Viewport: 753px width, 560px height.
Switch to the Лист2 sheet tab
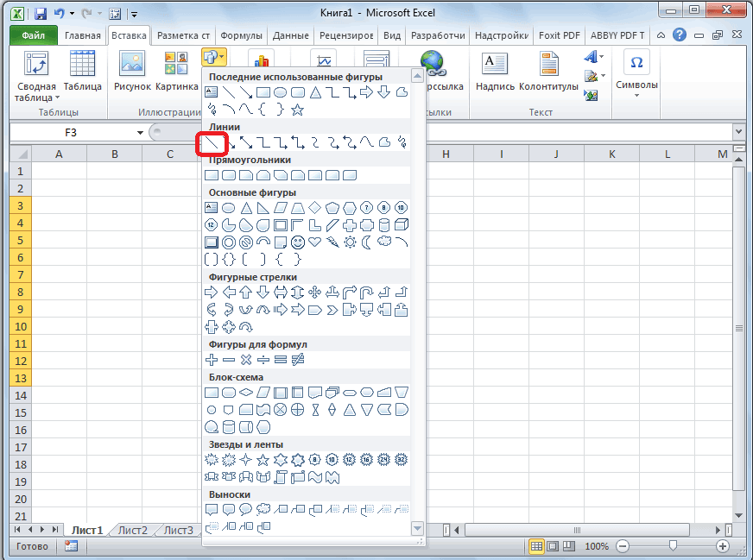pyautogui.click(x=132, y=530)
